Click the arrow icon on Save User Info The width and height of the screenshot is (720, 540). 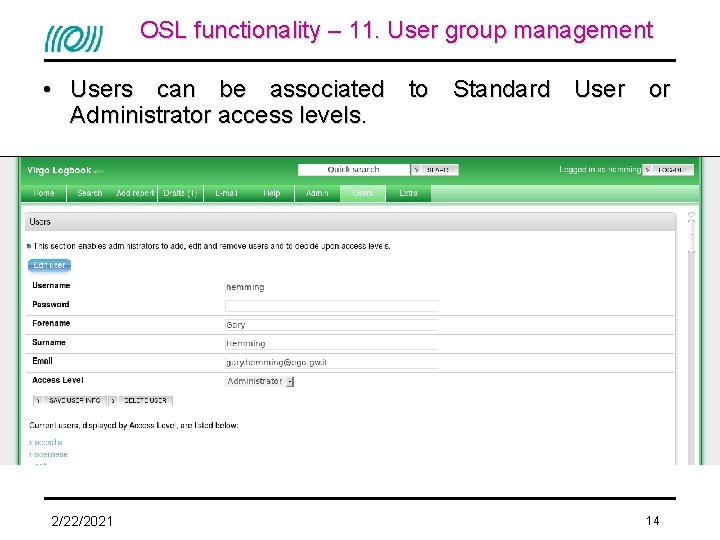(x=38, y=400)
